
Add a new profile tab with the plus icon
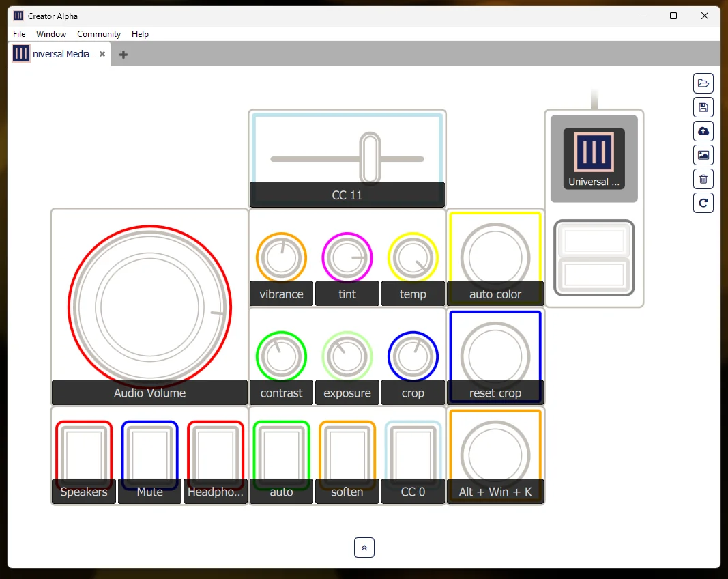123,54
